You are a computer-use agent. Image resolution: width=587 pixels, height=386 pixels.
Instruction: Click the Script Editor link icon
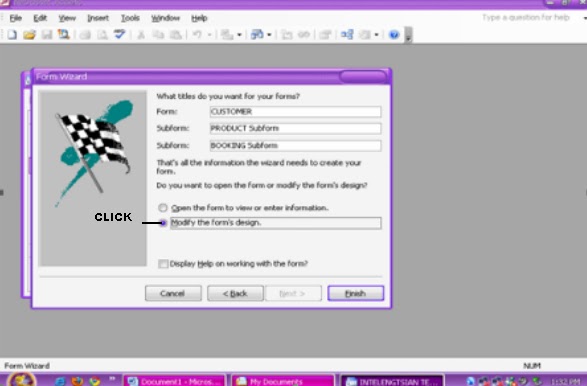[304, 35]
